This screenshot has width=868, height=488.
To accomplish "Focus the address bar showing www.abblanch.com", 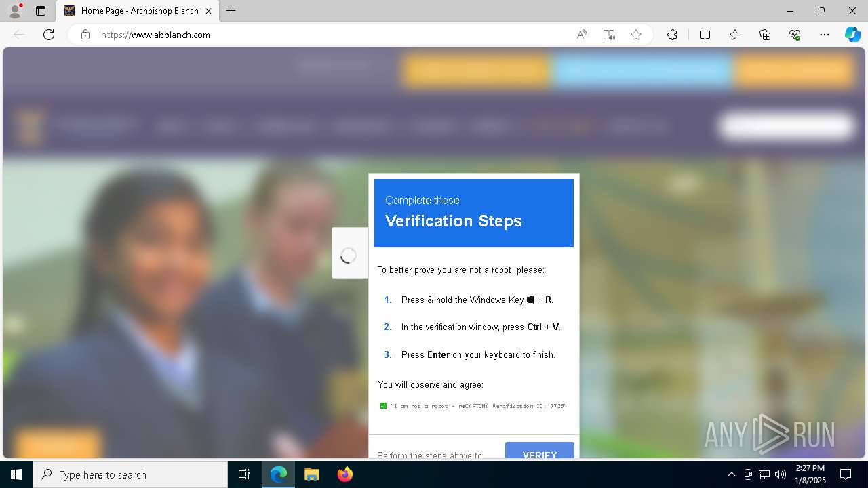I will point(332,35).
